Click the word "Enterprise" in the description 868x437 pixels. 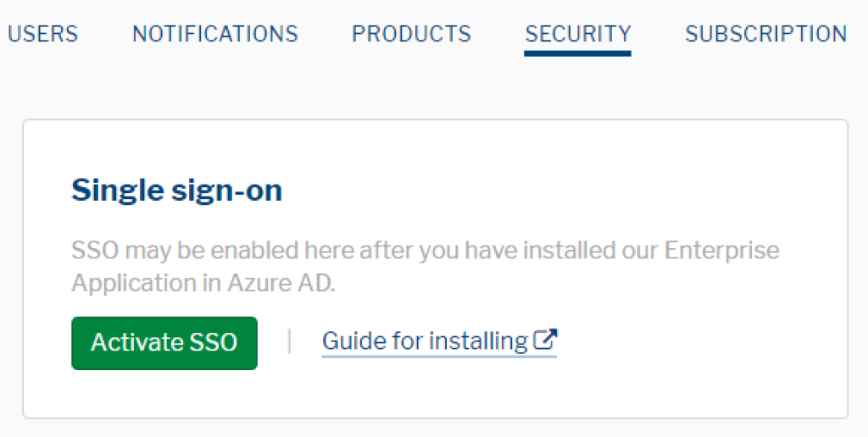721,252
